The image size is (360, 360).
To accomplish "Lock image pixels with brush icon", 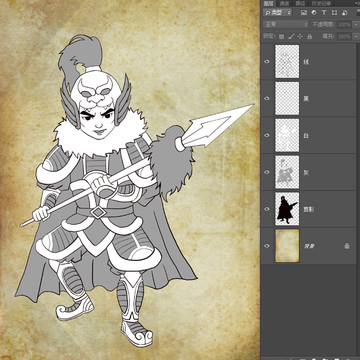I will (x=291, y=36).
